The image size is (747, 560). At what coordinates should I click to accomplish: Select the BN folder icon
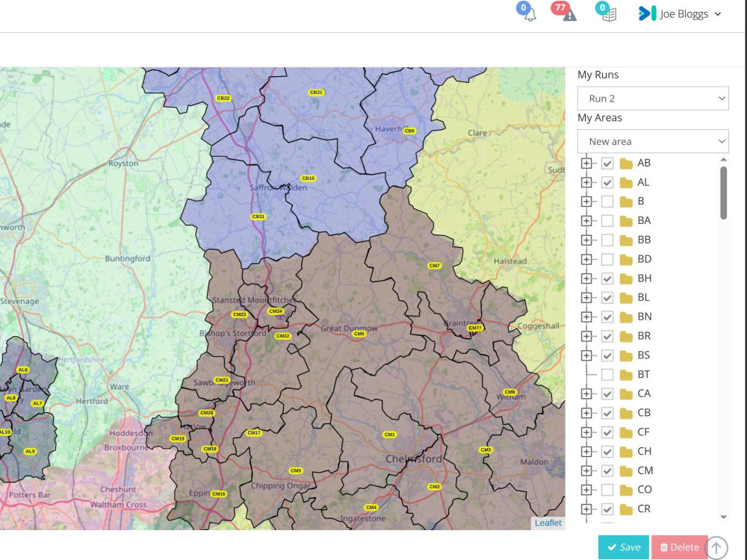pyautogui.click(x=626, y=317)
